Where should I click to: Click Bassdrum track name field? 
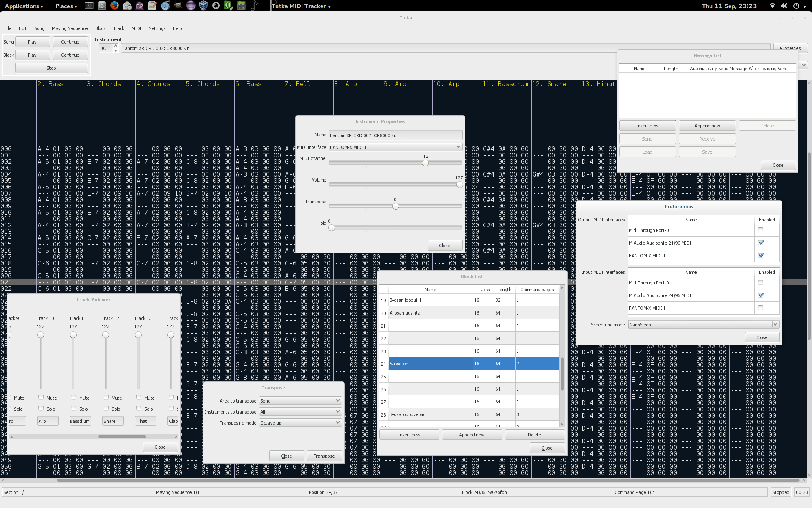pyautogui.click(x=80, y=421)
